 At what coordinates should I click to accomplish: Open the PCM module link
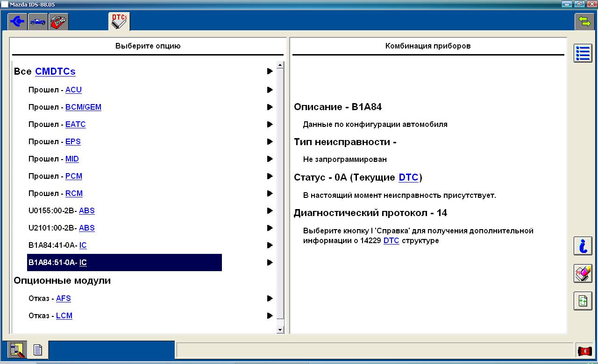[74, 176]
